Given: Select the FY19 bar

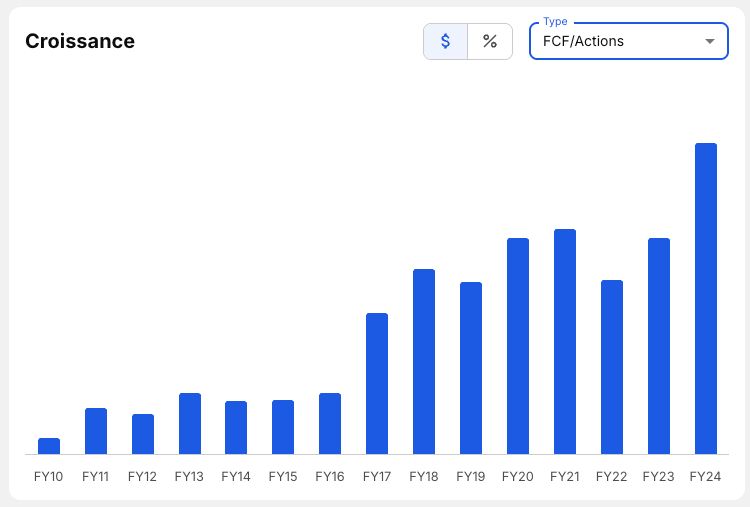Looking at the screenshot, I should [x=471, y=368].
